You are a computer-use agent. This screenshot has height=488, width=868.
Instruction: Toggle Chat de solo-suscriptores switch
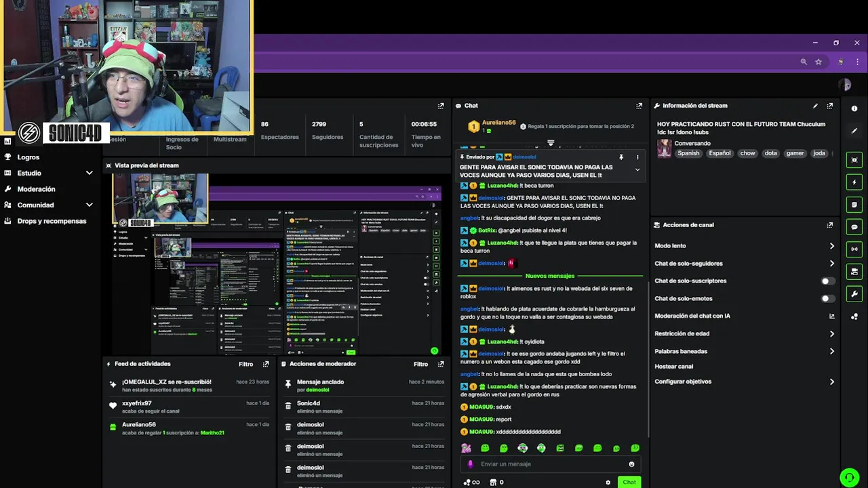(x=827, y=281)
